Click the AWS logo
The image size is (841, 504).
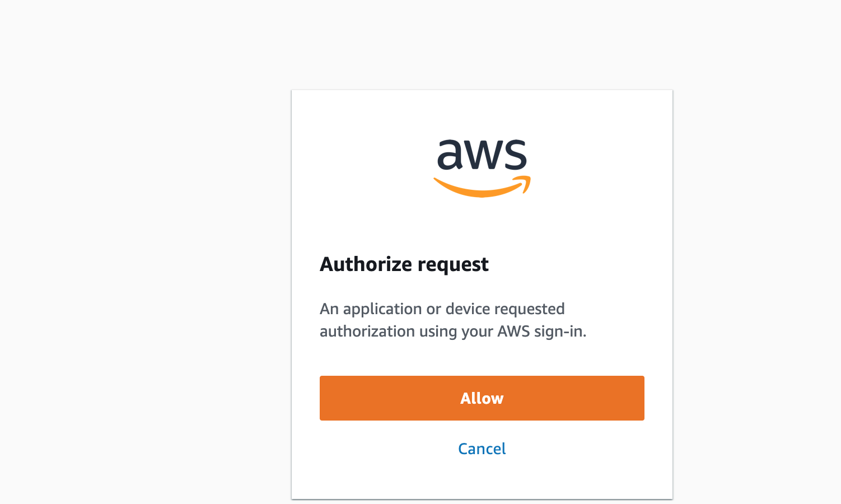[482, 168]
